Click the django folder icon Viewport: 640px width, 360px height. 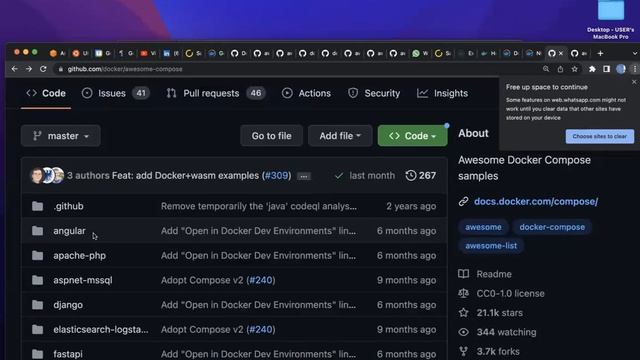point(38,305)
